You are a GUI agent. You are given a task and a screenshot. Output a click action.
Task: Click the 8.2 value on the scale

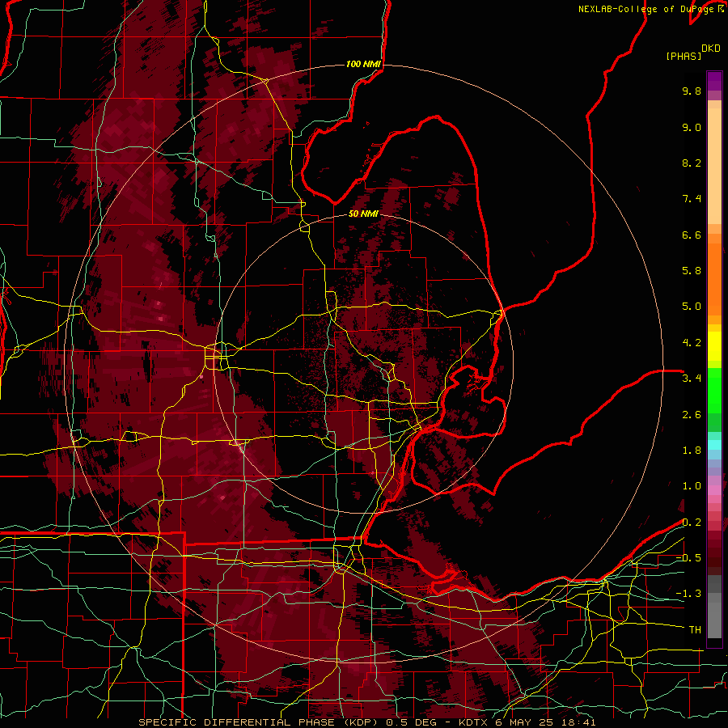point(692,163)
